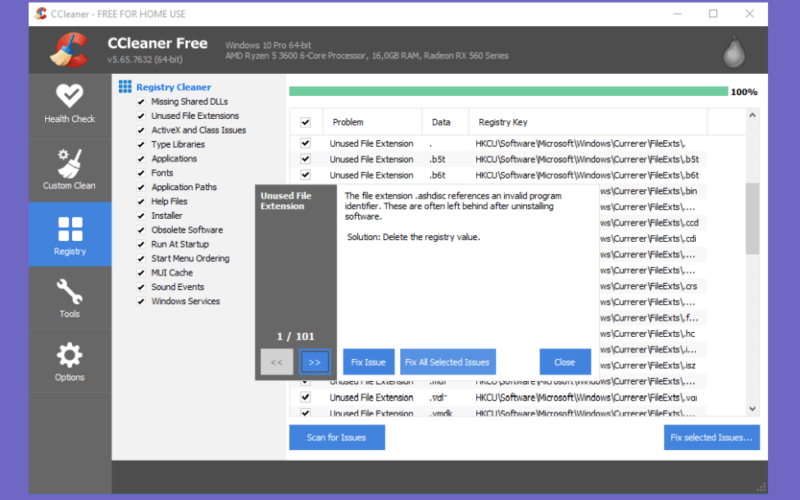Open the Custom Clean section
The height and width of the screenshot is (500, 800).
click(70, 170)
